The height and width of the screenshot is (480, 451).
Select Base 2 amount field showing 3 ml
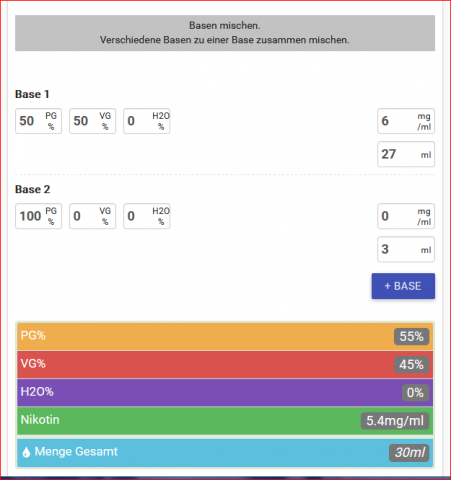point(406,249)
